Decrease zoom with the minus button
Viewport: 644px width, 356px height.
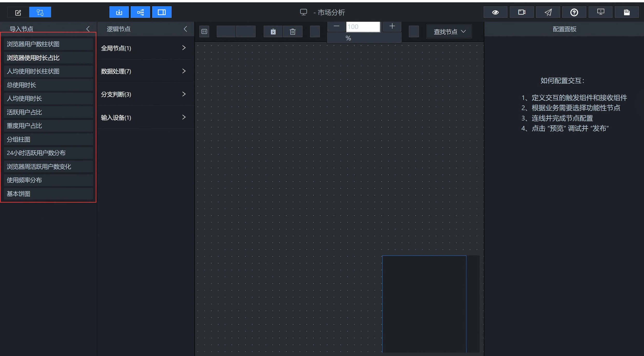pos(336,26)
